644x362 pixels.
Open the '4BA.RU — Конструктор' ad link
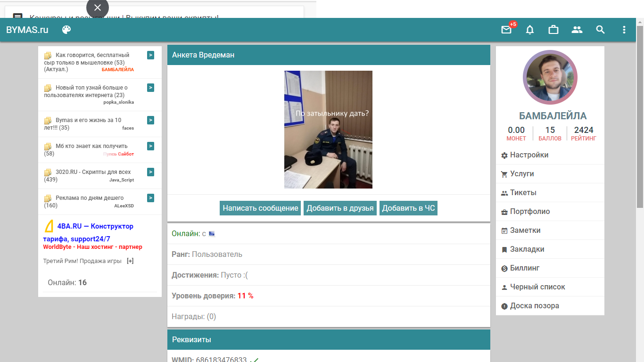[95, 226]
